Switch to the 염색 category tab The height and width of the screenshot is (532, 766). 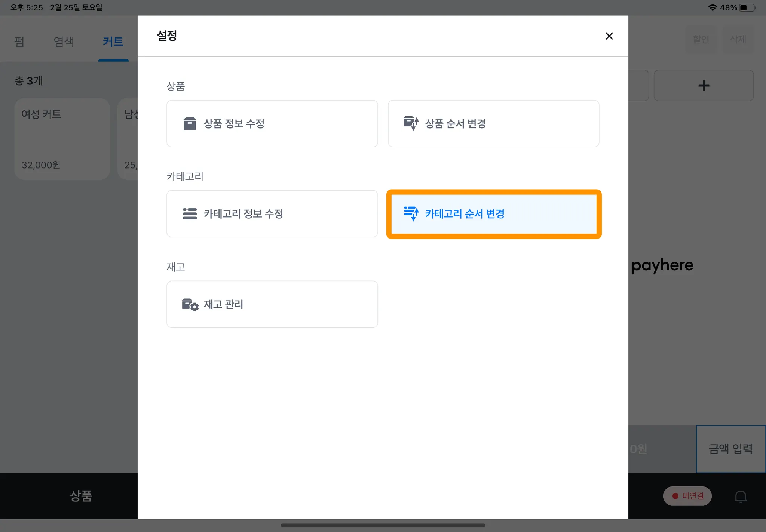tap(64, 41)
